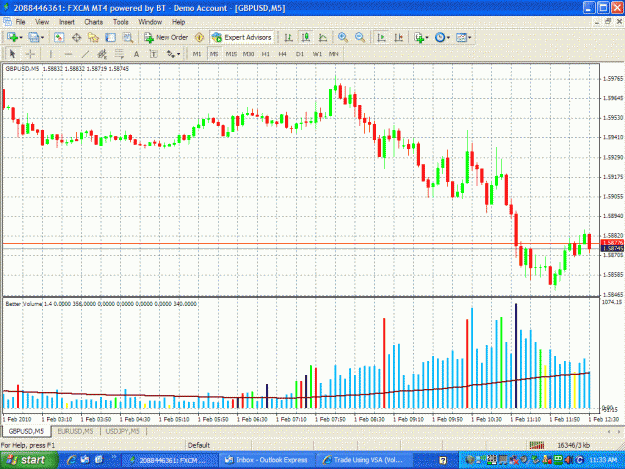Screen dimensions: 625x469
Task: Open the Windows Start button
Action: coord(28,460)
